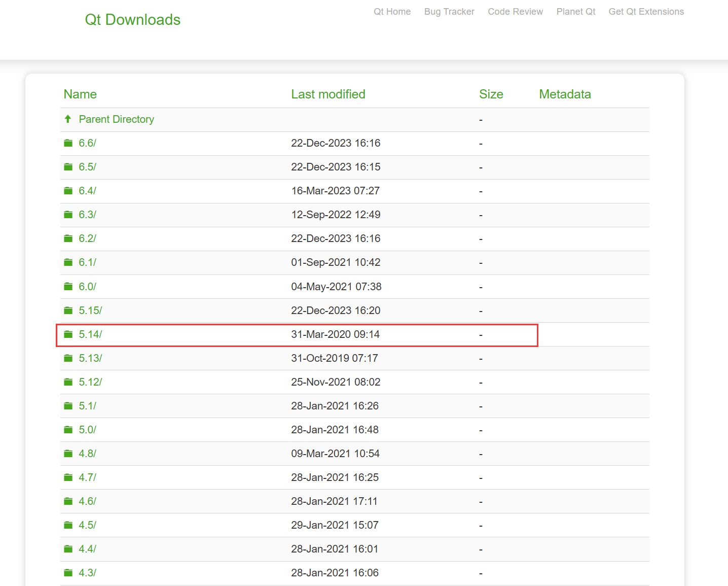Click the folder icon next to 5.1/

(x=68, y=406)
